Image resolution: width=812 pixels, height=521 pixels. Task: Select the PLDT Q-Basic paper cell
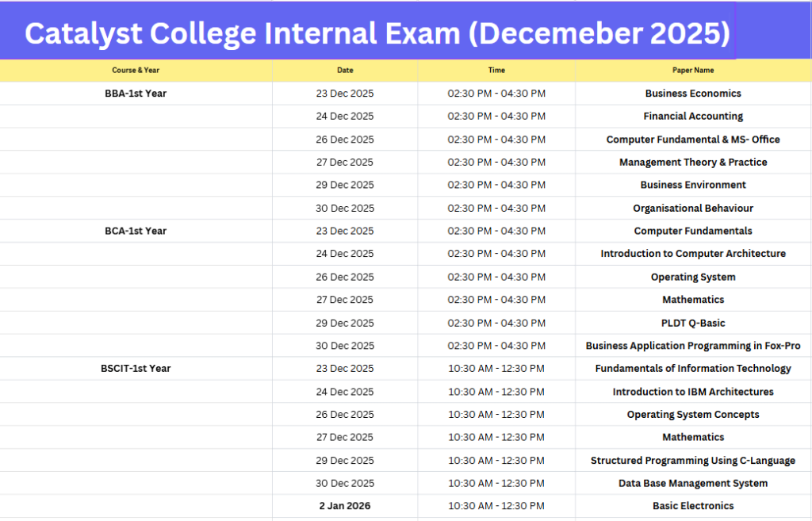pos(693,323)
